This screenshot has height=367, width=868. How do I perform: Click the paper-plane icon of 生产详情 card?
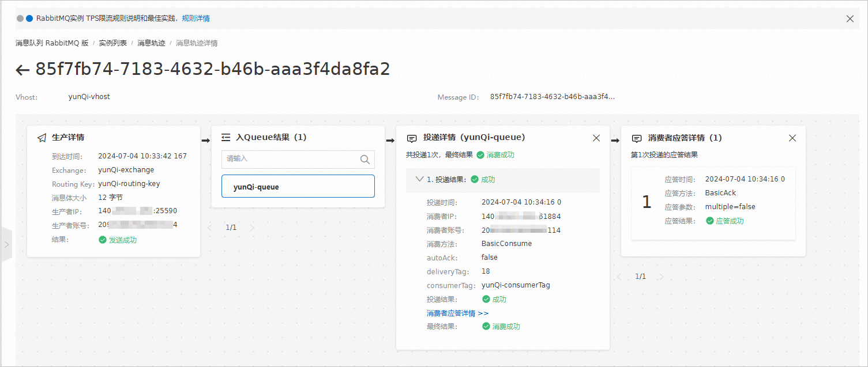42,138
